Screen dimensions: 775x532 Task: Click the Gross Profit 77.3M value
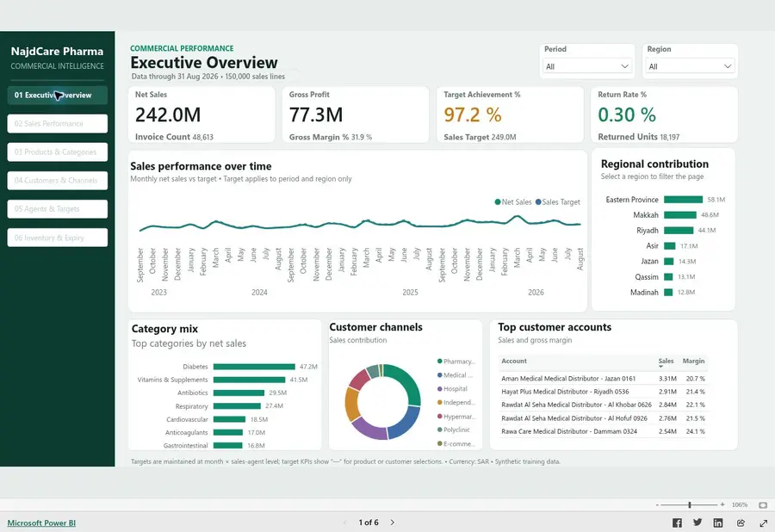tap(316, 114)
